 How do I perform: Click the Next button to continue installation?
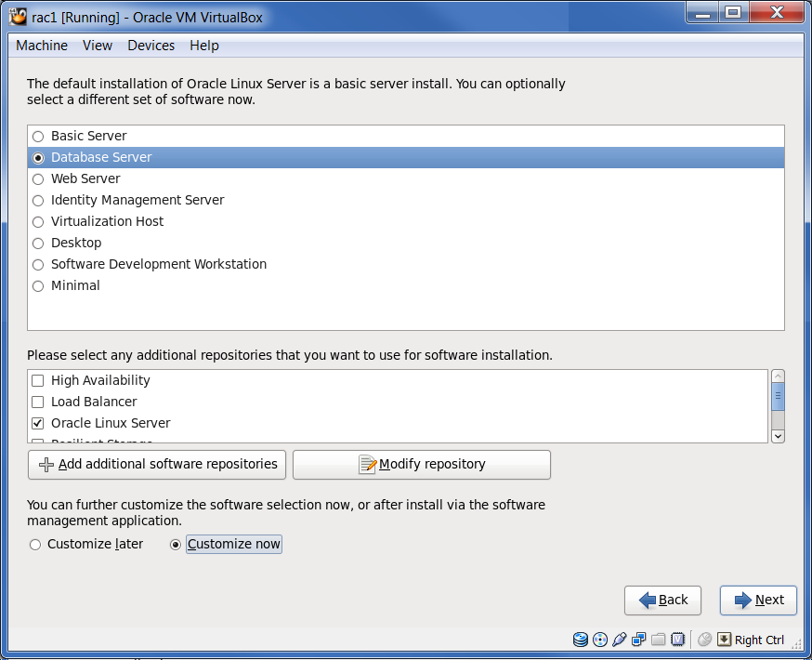click(758, 600)
